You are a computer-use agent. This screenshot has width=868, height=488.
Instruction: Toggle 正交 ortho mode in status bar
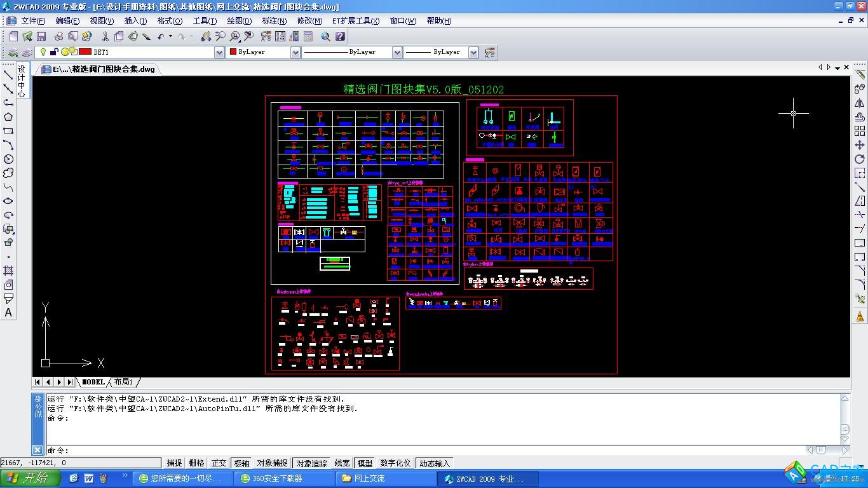[219, 463]
